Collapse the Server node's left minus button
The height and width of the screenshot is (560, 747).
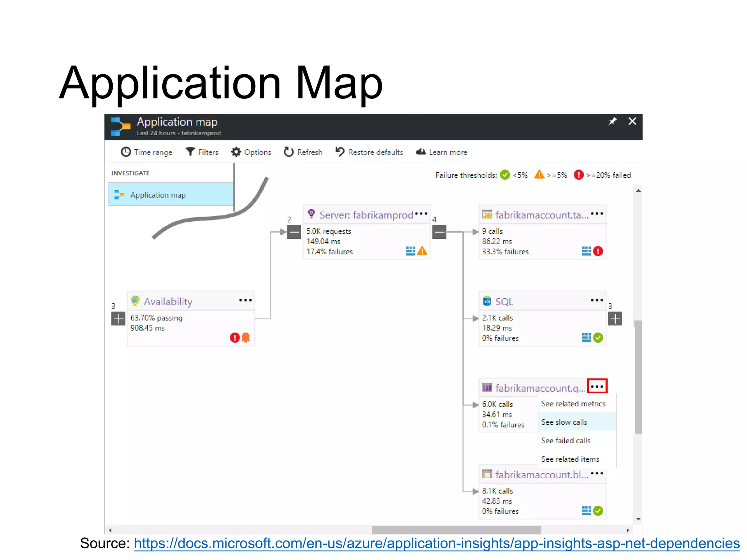pos(294,232)
